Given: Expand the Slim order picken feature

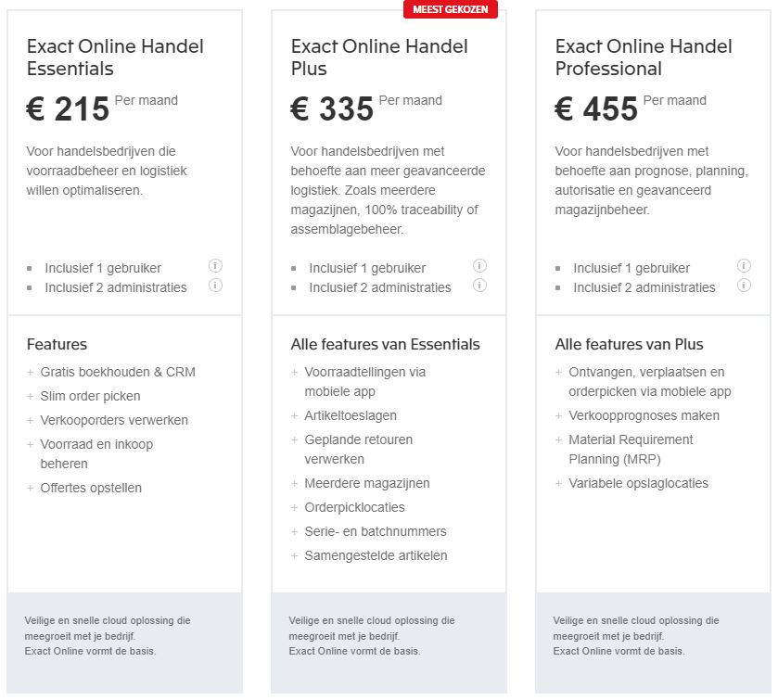Looking at the screenshot, I should [90, 396].
